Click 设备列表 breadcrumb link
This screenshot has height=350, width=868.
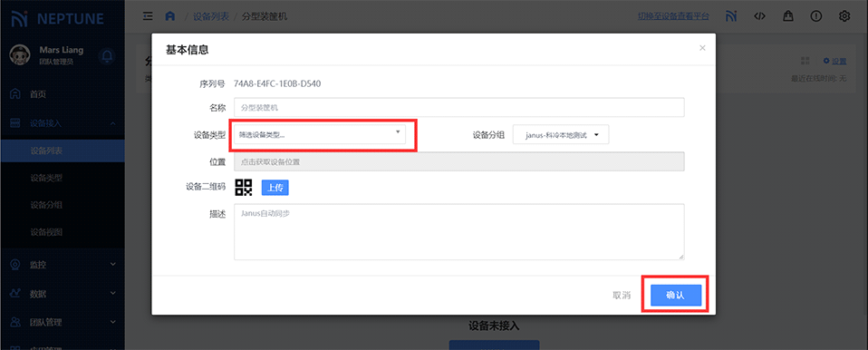(x=211, y=16)
